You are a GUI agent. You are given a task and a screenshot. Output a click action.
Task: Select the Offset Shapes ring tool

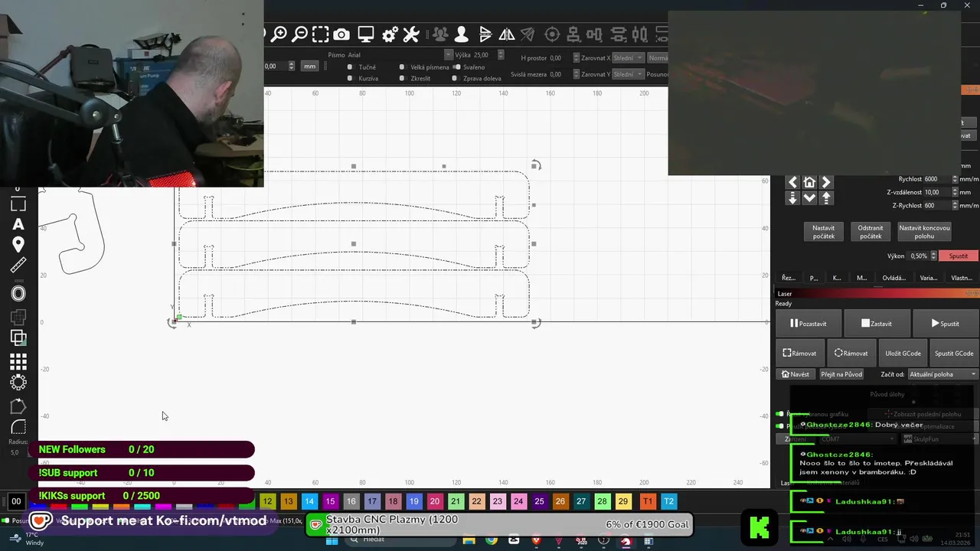[18, 293]
